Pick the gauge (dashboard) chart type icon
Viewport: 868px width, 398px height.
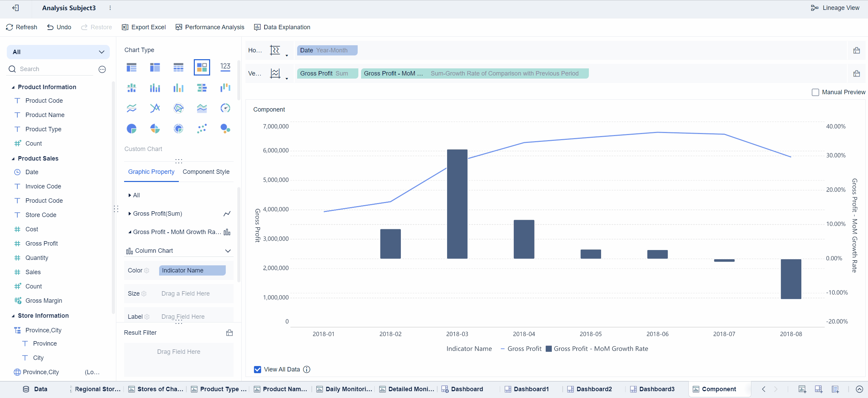click(225, 108)
